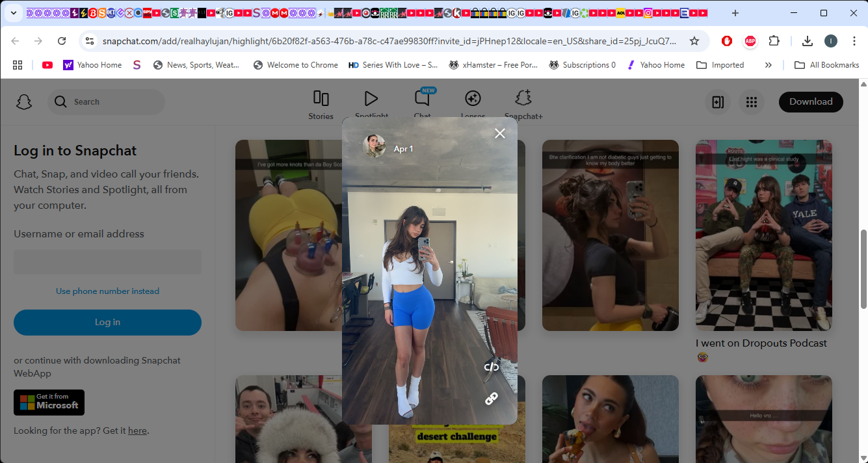Open the apps grid menu icon

(x=752, y=102)
